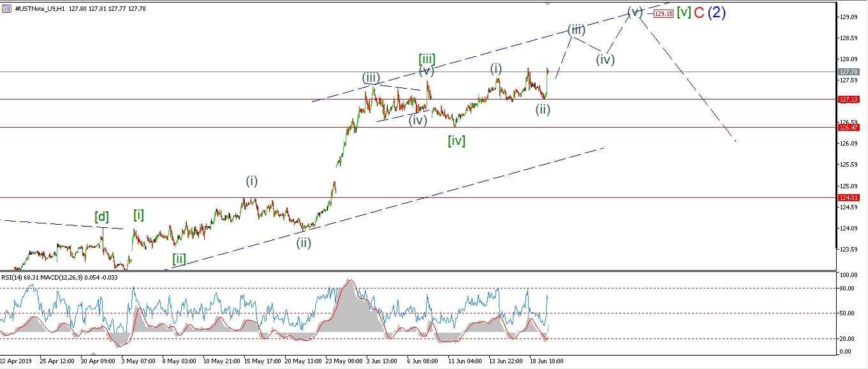Select the green [d] wave label
868x369 pixels.
[x=101, y=217]
